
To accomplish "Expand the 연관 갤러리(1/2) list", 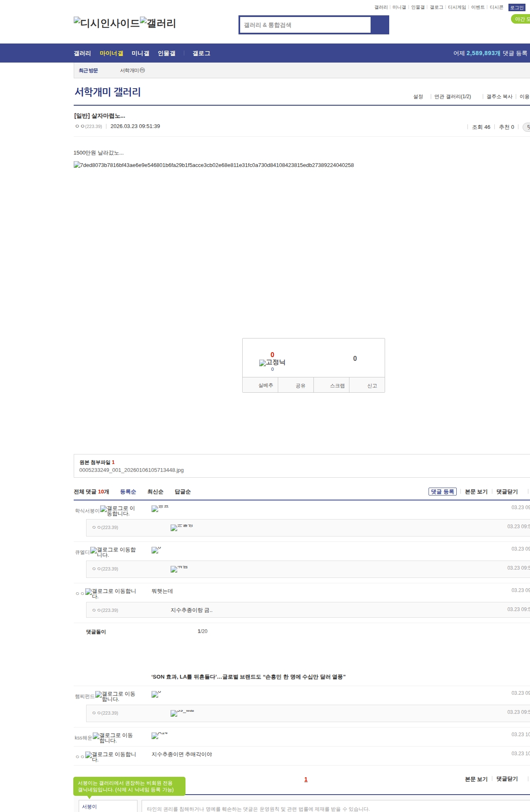I will (452, 97).
